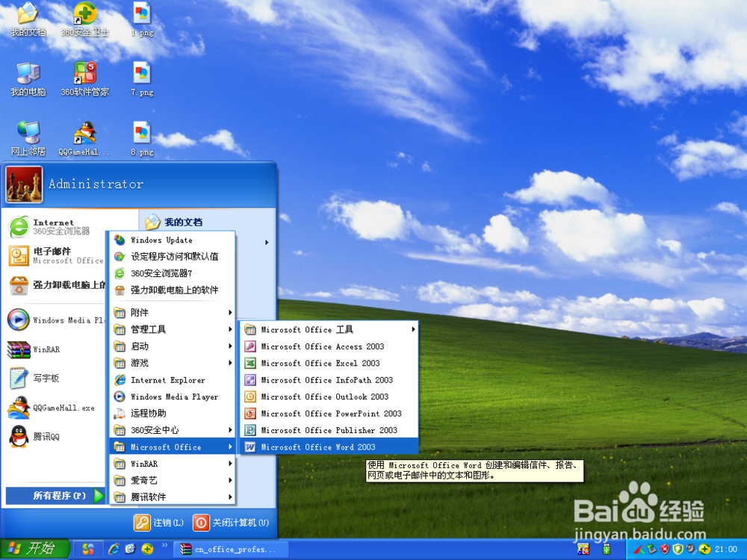Open Microsoft Office Access 2003
Viewport: 747px width, 560px height.
point(329,346)
